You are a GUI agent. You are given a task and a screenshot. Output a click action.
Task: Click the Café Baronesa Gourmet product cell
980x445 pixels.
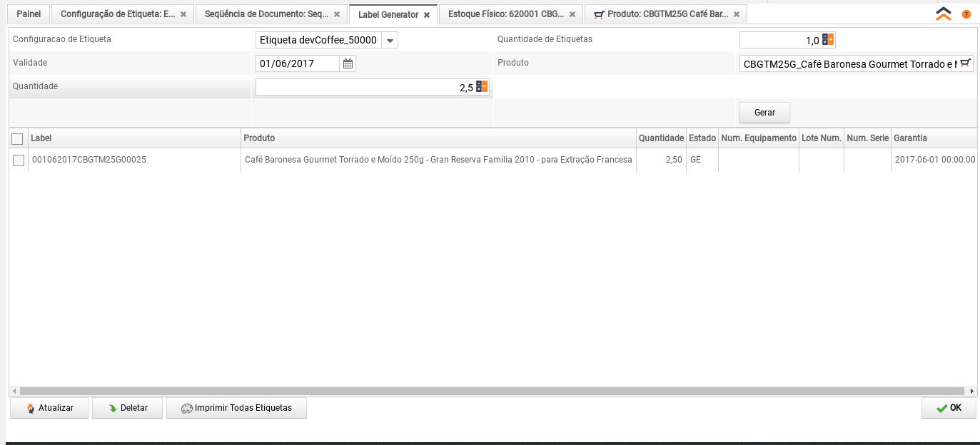pyautogui.click(x=438, y=160)
